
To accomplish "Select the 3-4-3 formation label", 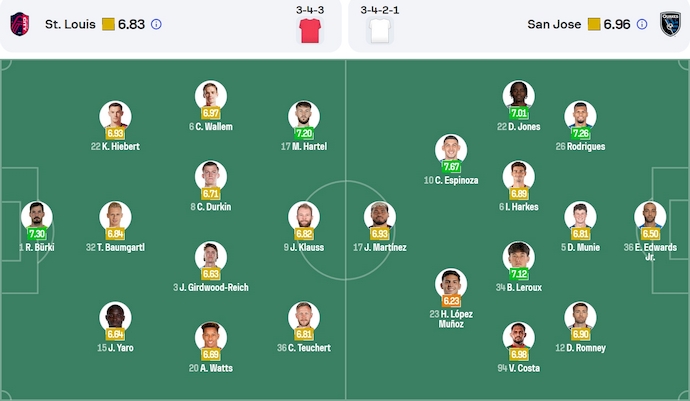I will [309, 9].
